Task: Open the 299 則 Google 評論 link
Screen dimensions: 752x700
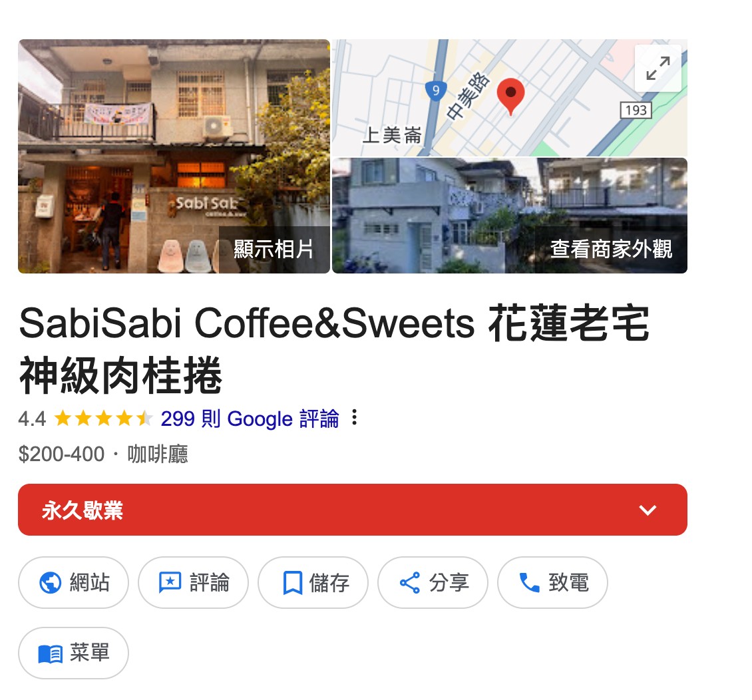Action: pos(250,419)
